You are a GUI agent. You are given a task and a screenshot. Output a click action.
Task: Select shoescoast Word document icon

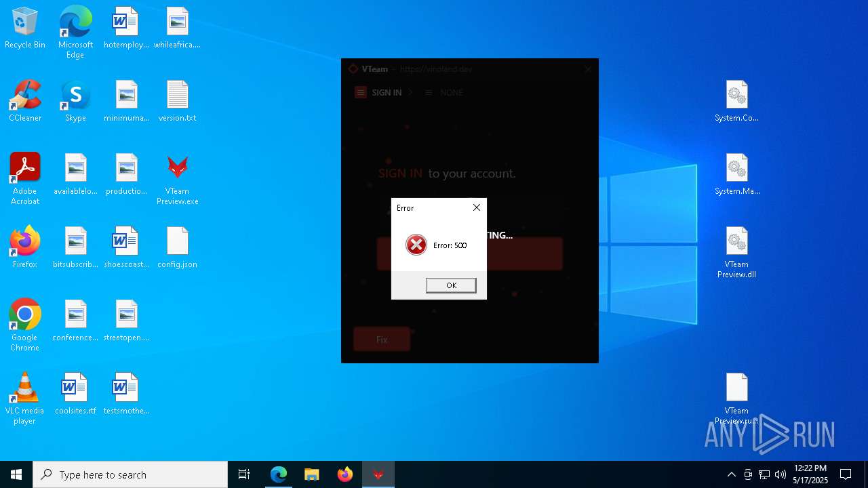(126, 248)
